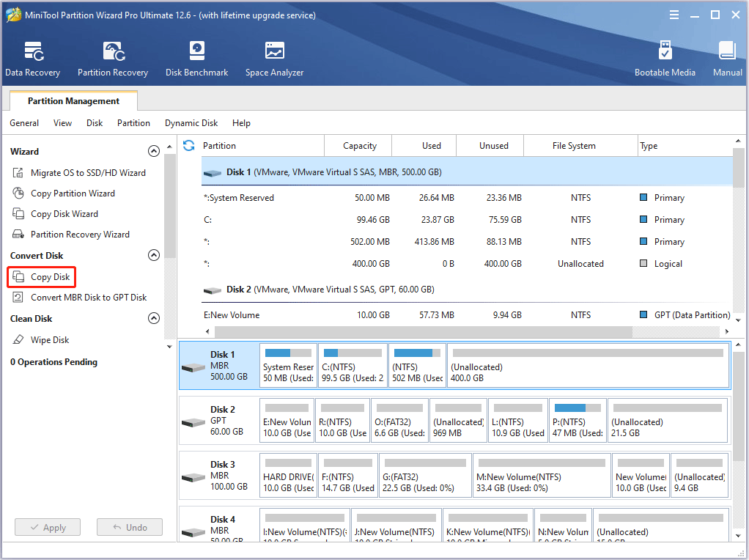Viewport: 749px width, 560px height.
Task: Select 400.00 GB Unallocated row
Action: [467, 264]
